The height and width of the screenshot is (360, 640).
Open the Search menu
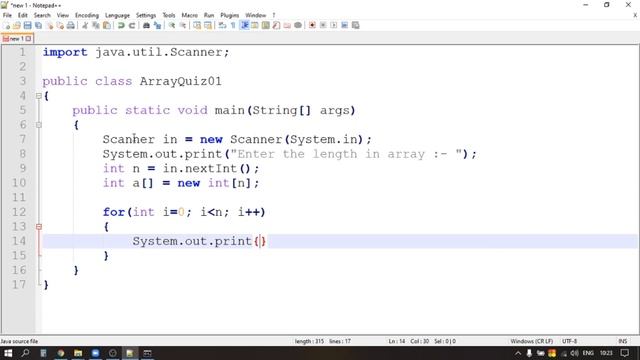point(42,15)
